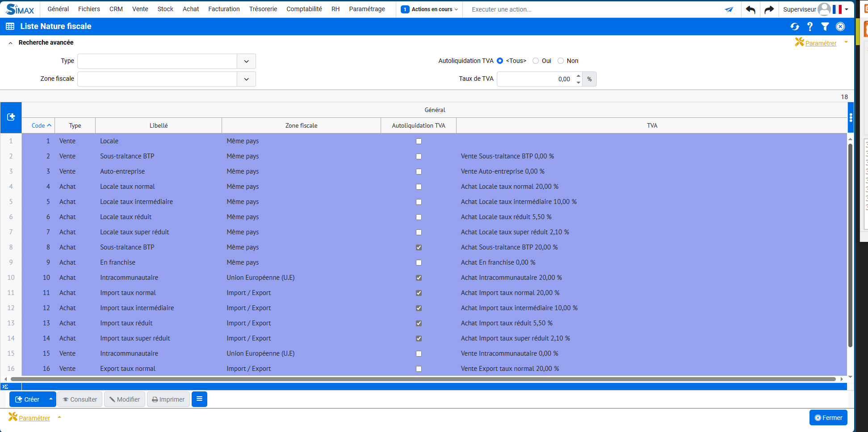This screenshot has height=432, width=868.
Task: Click the Imprimer button
Action: pyautogui.click(x=168, y=399)
